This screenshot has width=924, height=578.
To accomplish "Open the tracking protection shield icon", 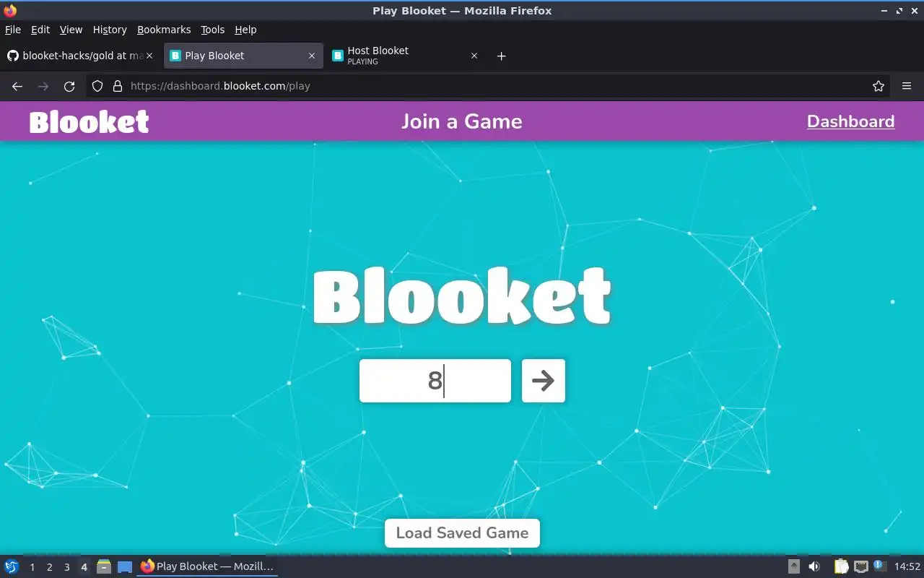I will click(97, 86).
